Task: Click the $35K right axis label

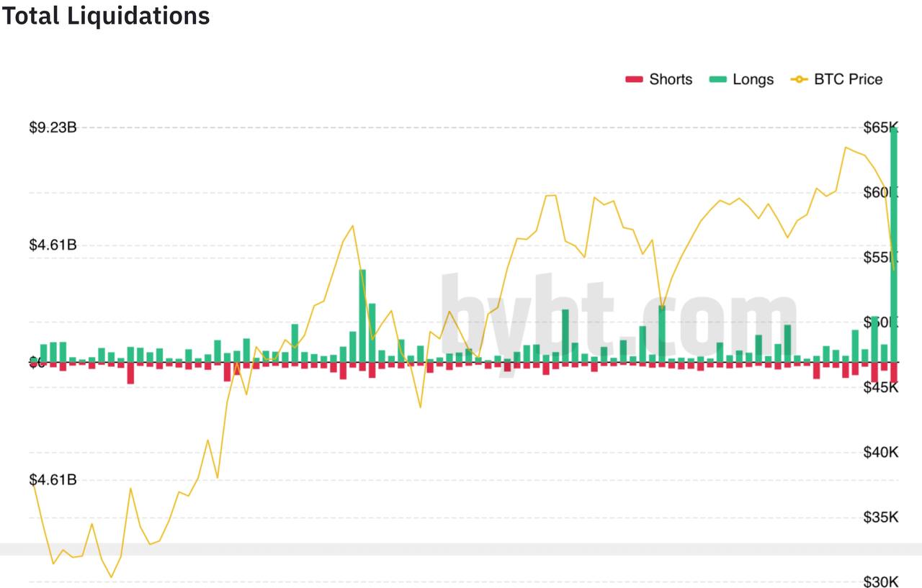Action: click(x=880, y=517)
